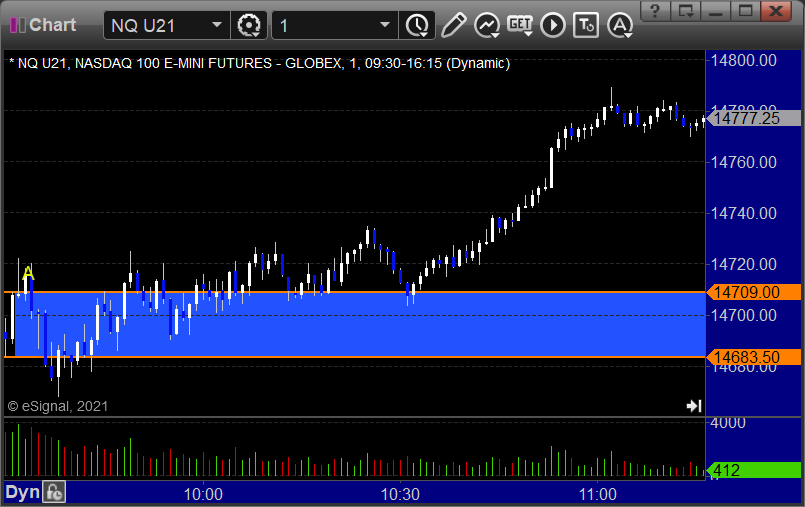Jump to latest bar arrow icon

click(x=694, y=406)
